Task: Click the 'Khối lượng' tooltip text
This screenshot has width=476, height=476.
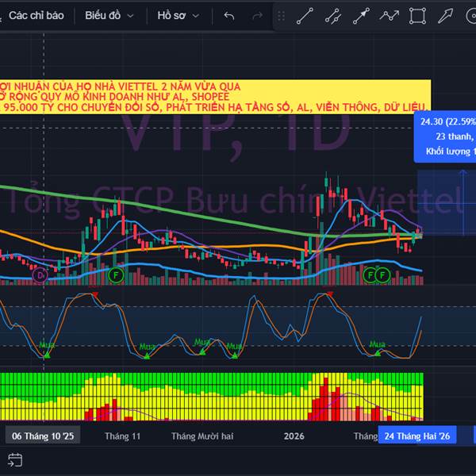Action: coord(448,152)
